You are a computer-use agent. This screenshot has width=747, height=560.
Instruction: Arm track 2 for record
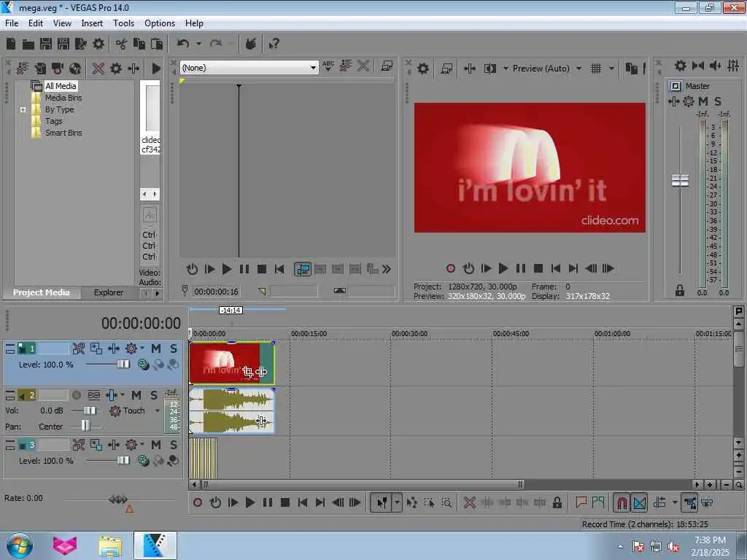(76, 395)
